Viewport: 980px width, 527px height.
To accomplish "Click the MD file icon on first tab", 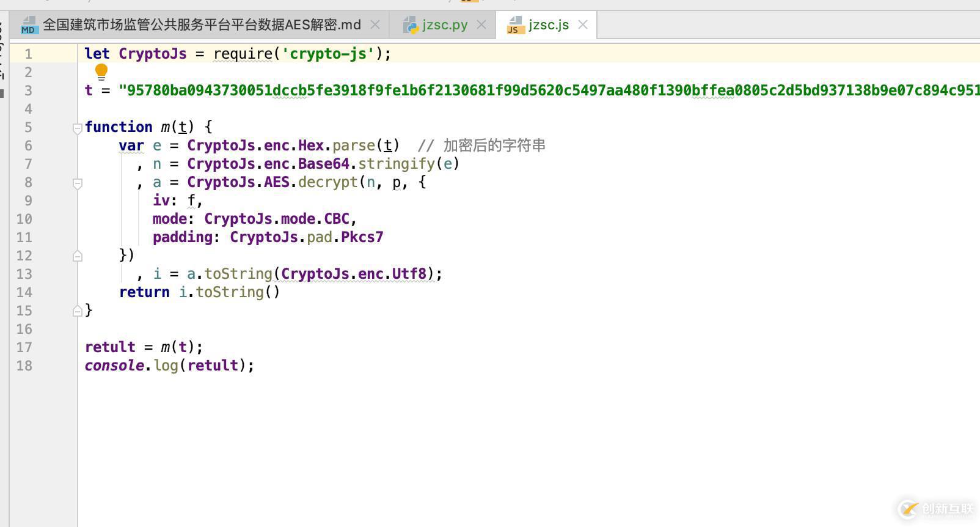I will tap(29, 25).
